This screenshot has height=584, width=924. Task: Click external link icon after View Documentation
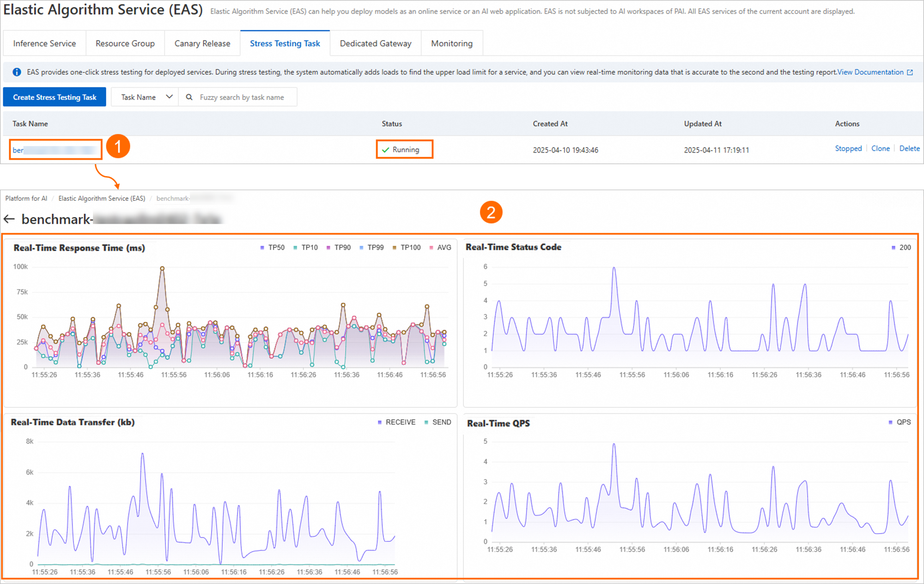click(x=910, y=73)
